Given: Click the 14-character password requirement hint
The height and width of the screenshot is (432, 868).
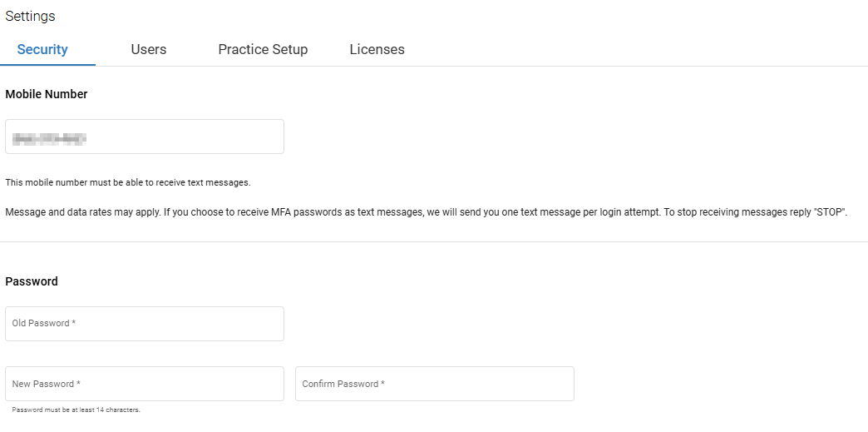Looking at the screenshot, I should pyautogui.click(x=76, y=410).
